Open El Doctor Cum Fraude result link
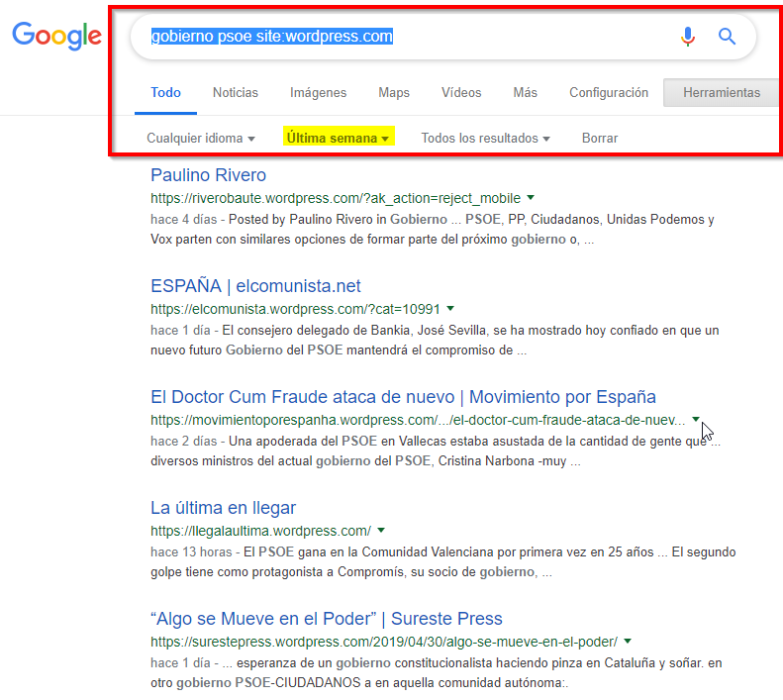 point(403,397)
